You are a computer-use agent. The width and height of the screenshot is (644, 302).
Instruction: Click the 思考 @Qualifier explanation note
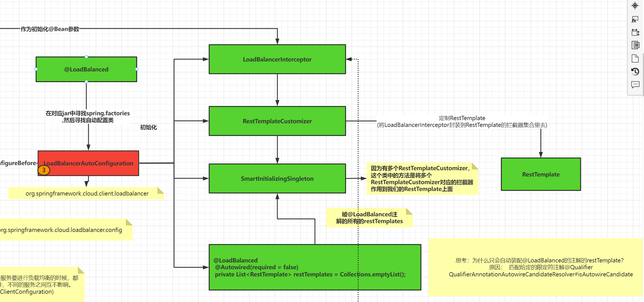point(536,267)
